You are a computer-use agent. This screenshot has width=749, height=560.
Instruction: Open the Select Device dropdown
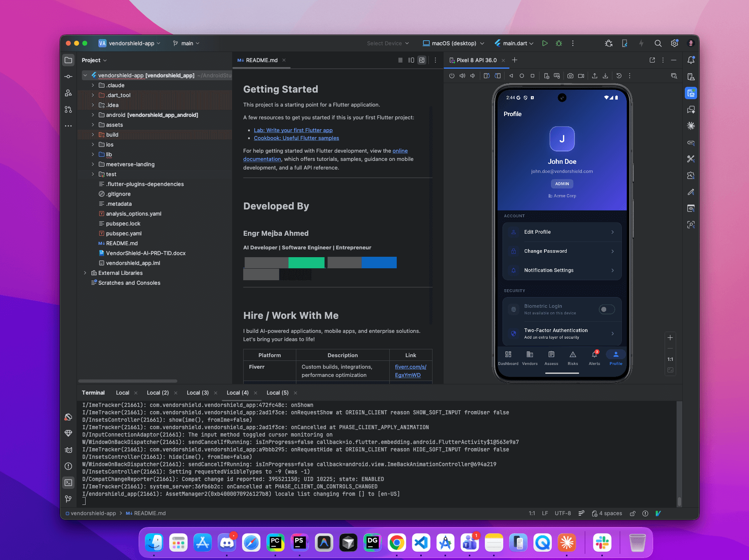click(387, 43)
